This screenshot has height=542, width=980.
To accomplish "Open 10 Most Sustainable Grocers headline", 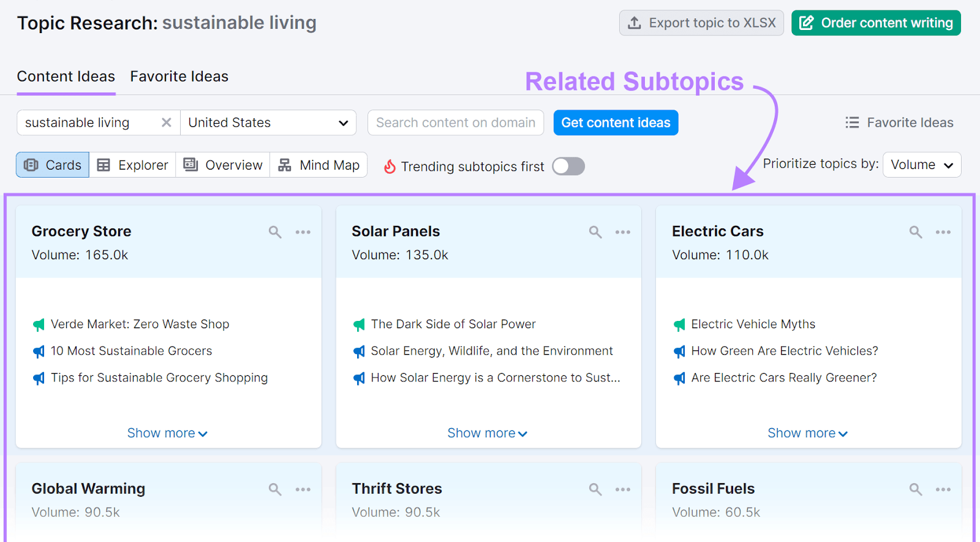I will coord(132,351).
